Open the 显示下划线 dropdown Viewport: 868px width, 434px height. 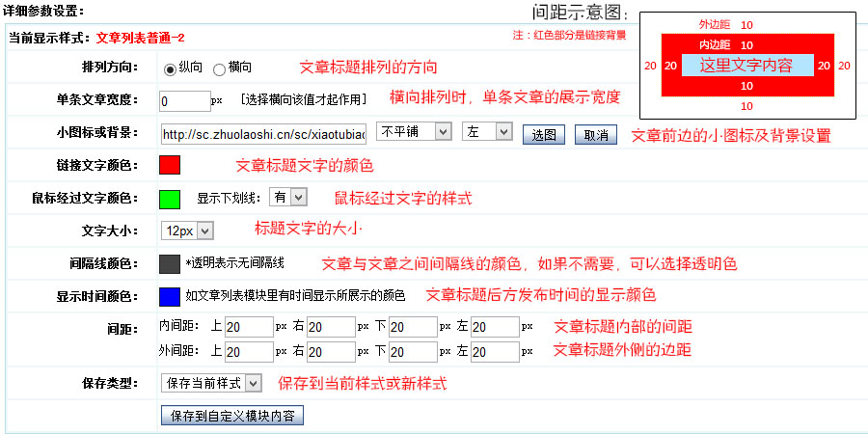[288, 197]
